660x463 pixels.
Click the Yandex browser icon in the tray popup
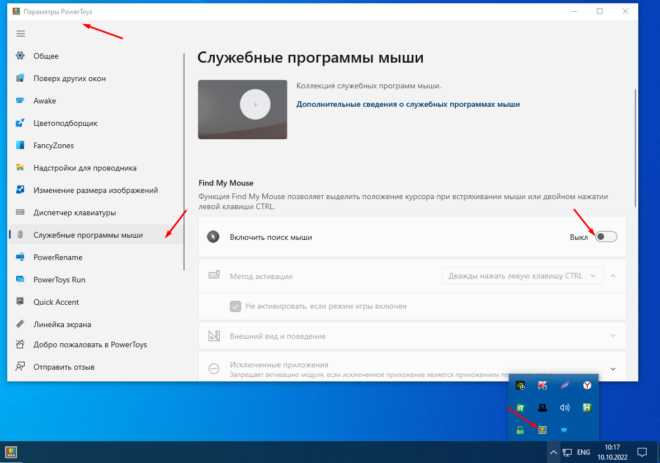tap(586, 385)
